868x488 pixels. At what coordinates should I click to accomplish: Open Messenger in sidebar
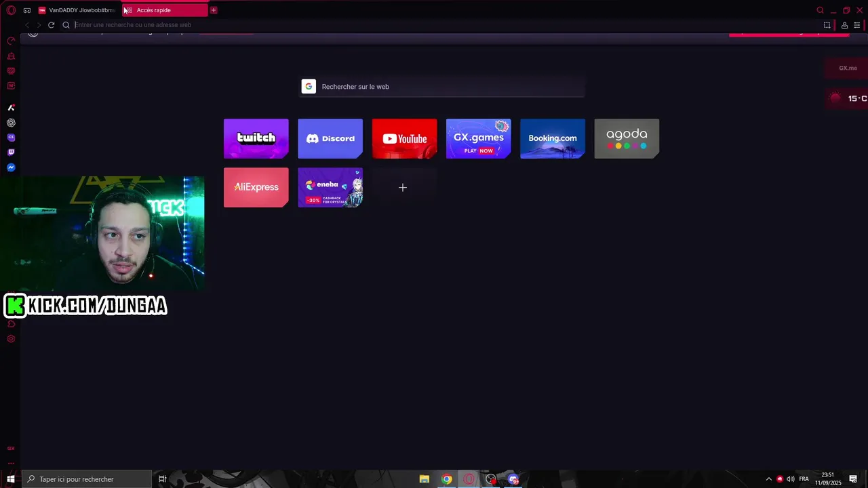11,167
